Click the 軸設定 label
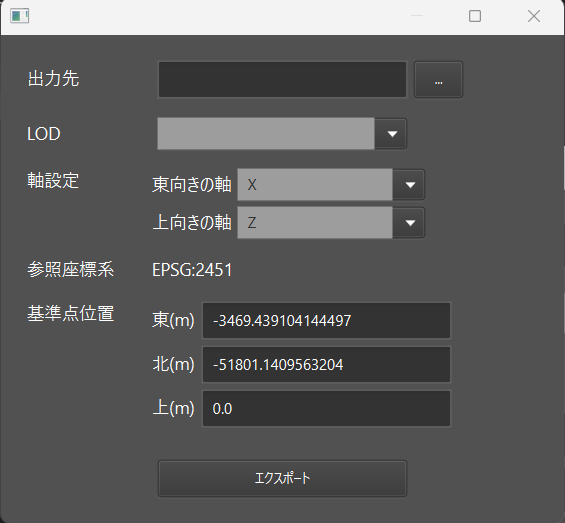Screen dimensions: 565x523 pyautogui.click(x=53, y=181)
